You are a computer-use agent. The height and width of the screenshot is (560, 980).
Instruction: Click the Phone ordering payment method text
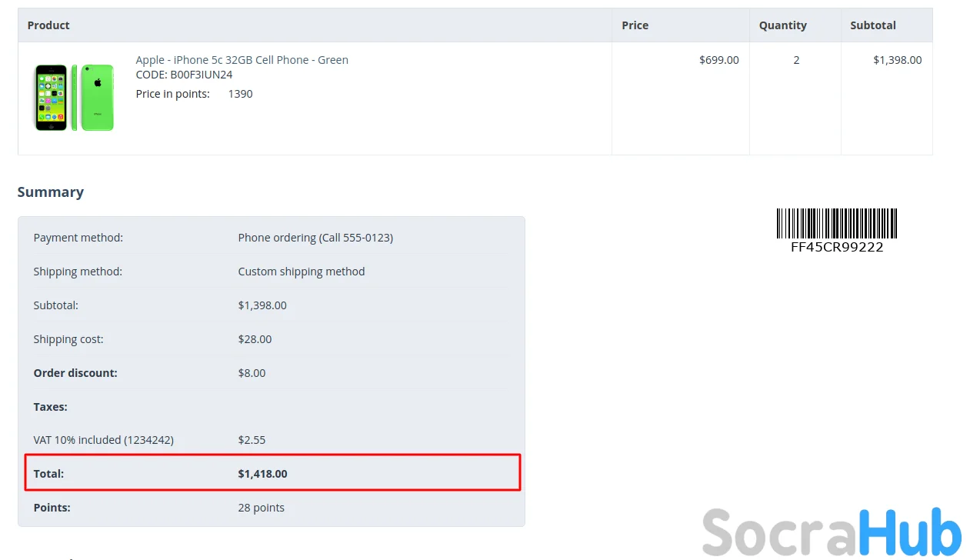tap(315, 238)
